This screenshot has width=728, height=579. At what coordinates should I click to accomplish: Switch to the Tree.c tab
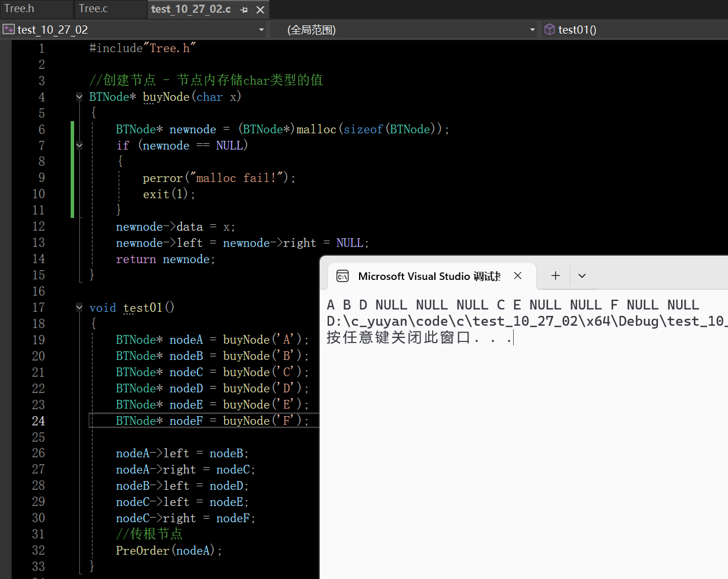point(93,9)
